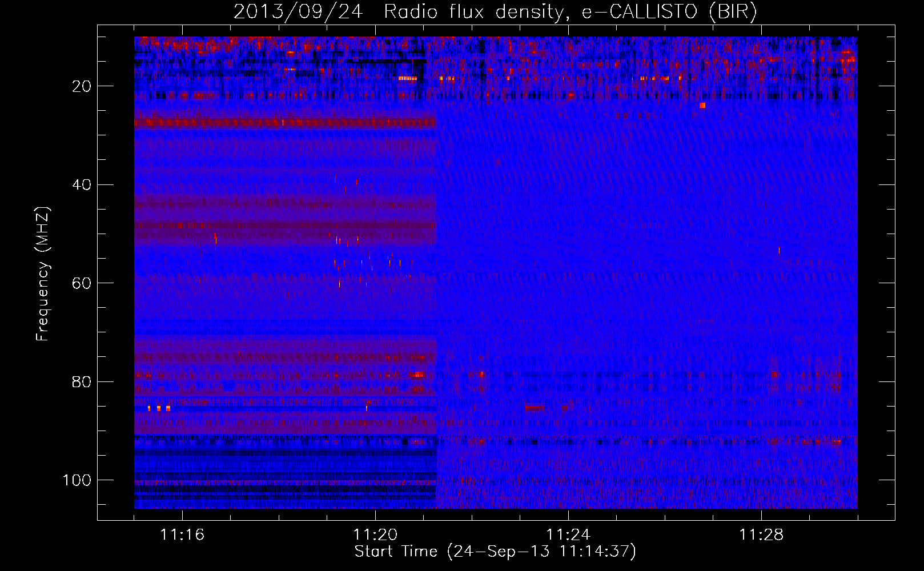
Task: Click the plot title '2013/09/24 Radio flux density, e-CALLISTO (BIR)'
Action: 495,12
